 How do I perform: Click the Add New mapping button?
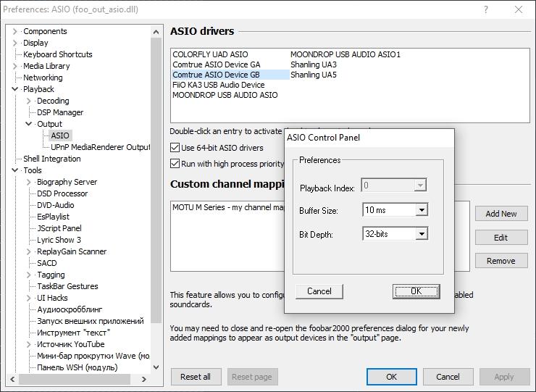pos(501,214)
